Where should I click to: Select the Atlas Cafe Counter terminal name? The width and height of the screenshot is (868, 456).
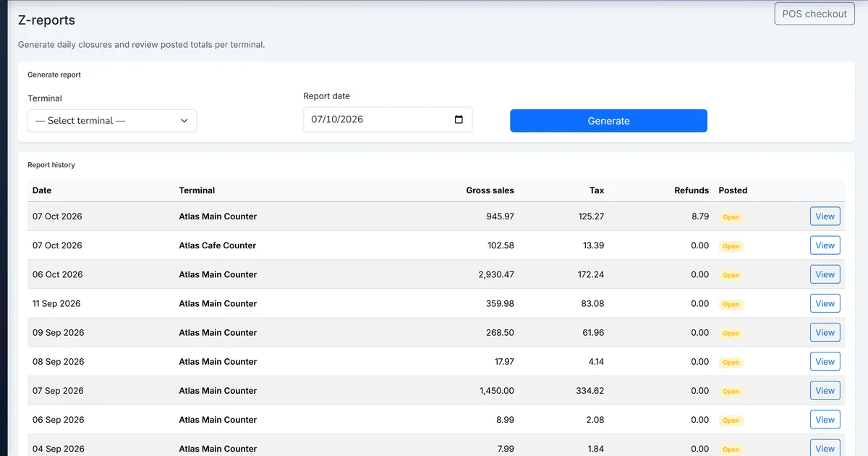[x=217, y=245]
